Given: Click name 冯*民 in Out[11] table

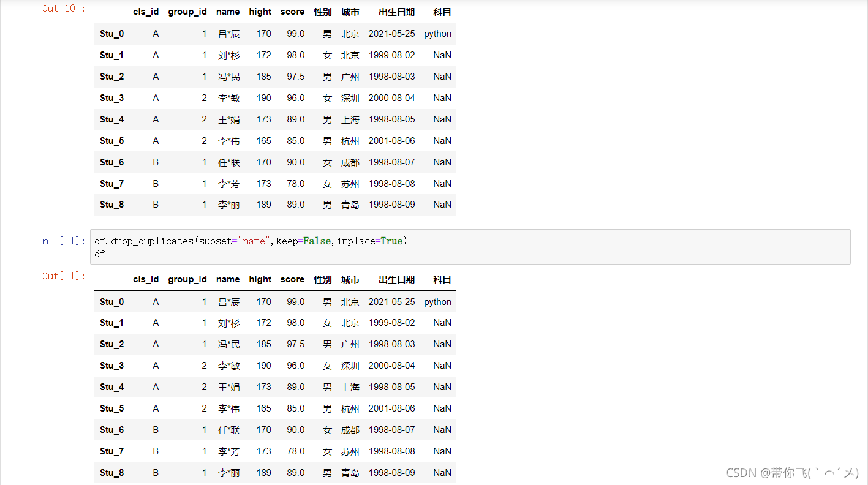Looking at the screenshot, I should tap(229, 344).
